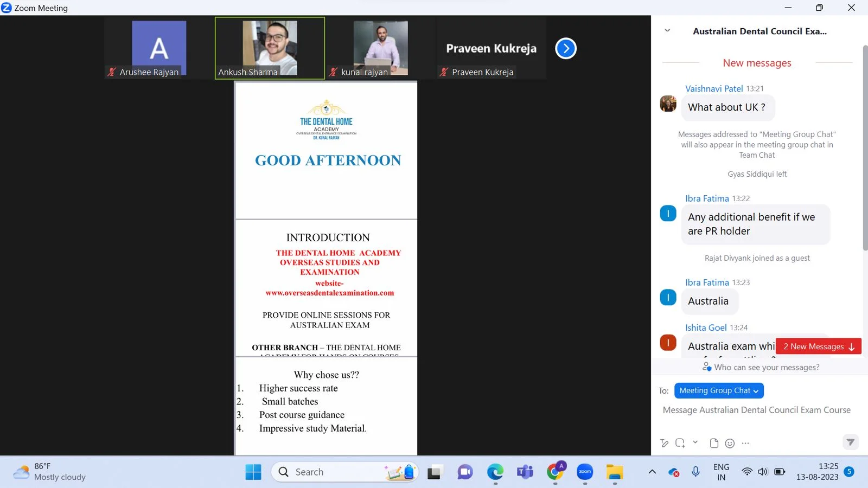Image resolution: width=868 pixels, height=488 pixels.
Task: Open the emoji picker in chat
Action: click(x=730, y=443)
